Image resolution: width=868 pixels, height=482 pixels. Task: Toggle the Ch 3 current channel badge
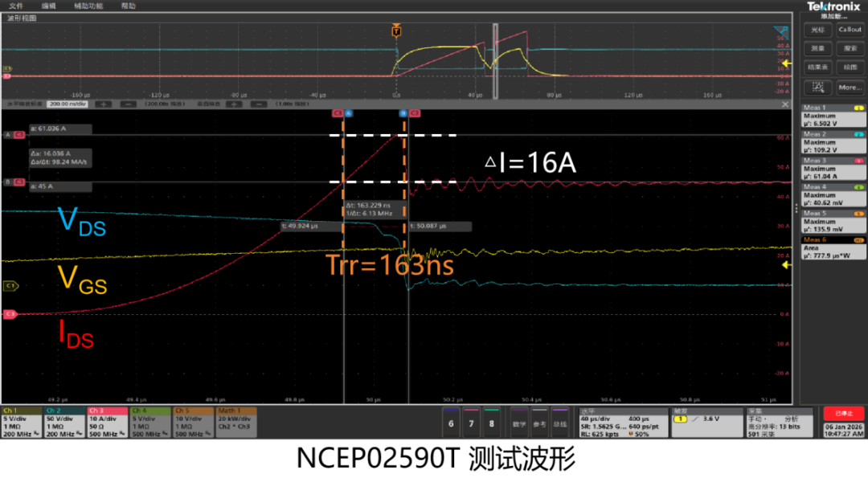coord(108,423)
